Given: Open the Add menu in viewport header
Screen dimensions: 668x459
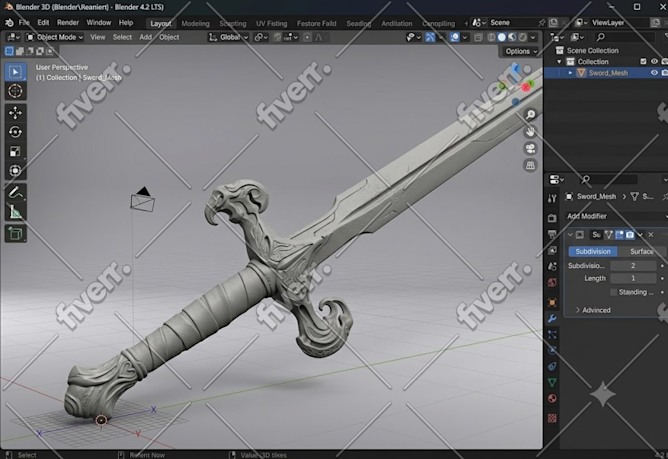Looking at the screenshot, I should click(x=145, y=37).
